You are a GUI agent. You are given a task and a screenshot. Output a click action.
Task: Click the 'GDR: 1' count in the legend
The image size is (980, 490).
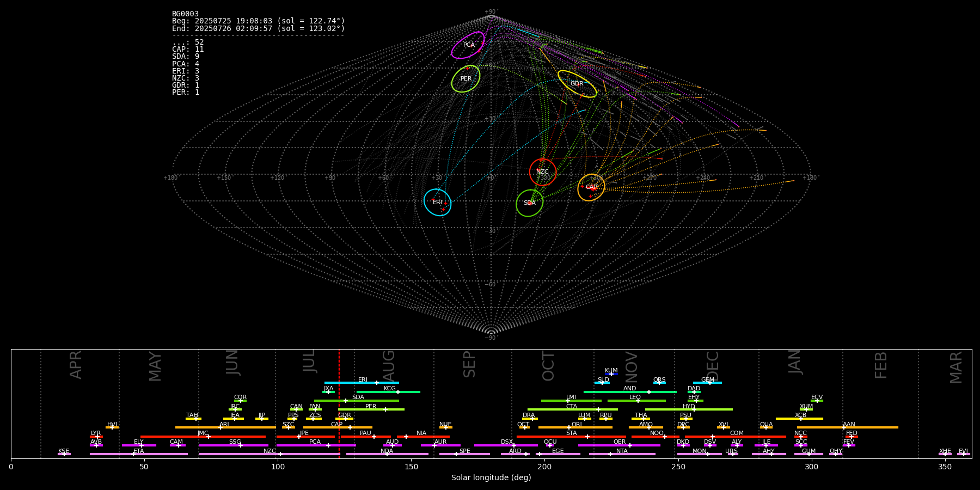tap(186, 85)
